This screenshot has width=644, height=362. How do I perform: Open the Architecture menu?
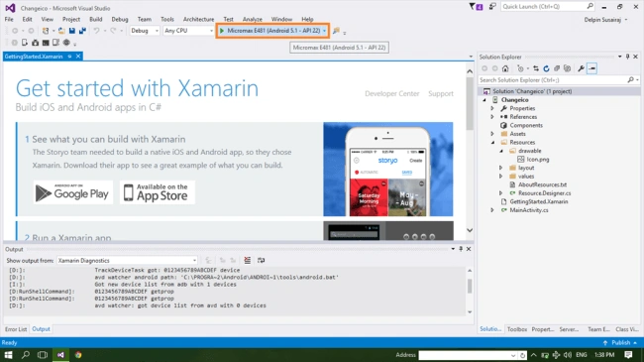198,19
